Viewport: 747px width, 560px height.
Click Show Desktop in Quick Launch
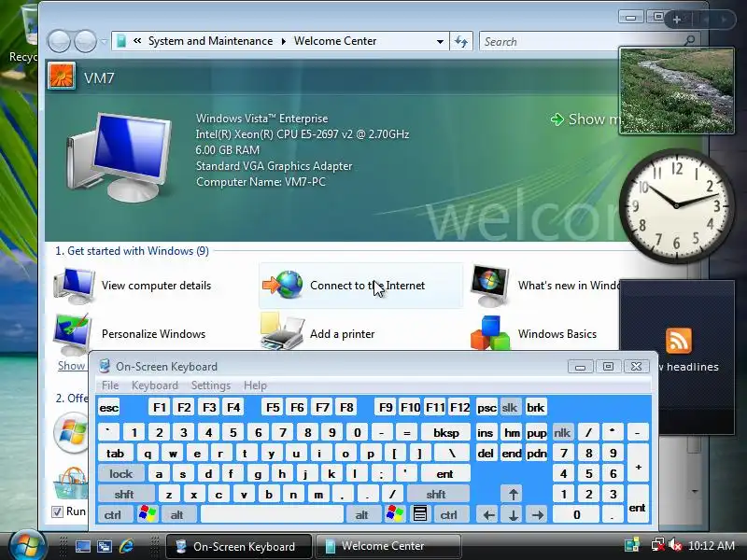click(x=83, y=546)
